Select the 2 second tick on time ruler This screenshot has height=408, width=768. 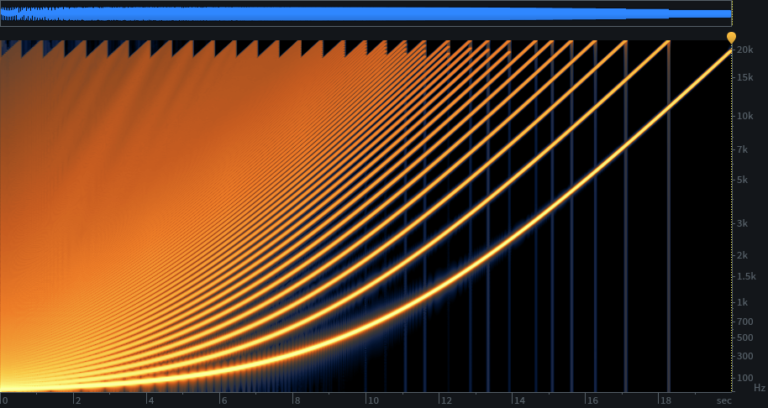click(x=77, y=400)
